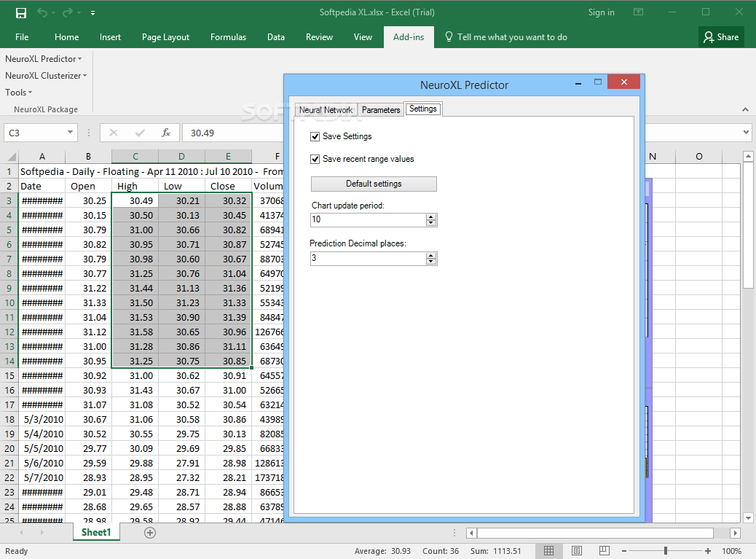Click the Enter checkmark formula bar icon

[x=141, y=133]
